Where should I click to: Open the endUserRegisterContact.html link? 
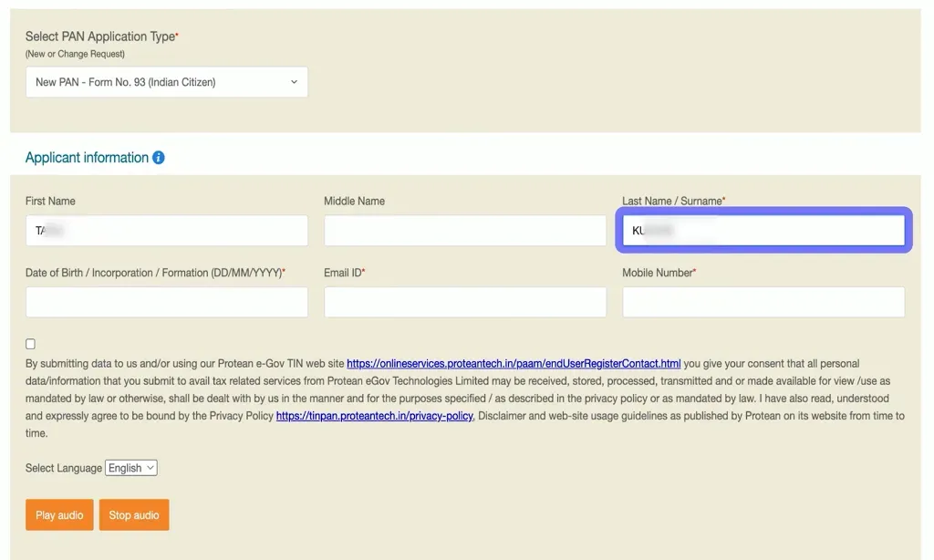(x=514, y=363)
